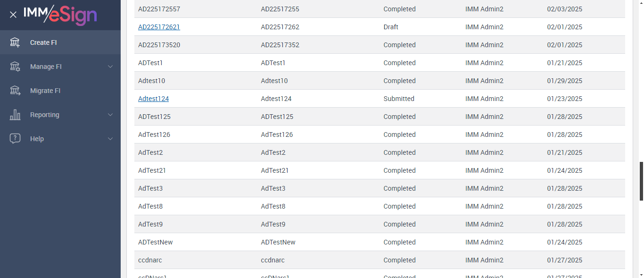Click the page vertical scrollbar thumb
The image size is (644, 278).
pyautogui.click(x=641, y=181)
